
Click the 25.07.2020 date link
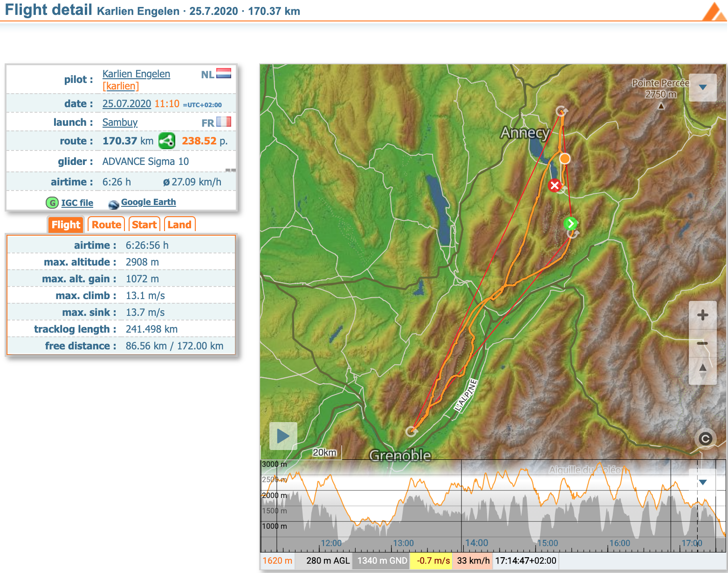click(126, 104)
